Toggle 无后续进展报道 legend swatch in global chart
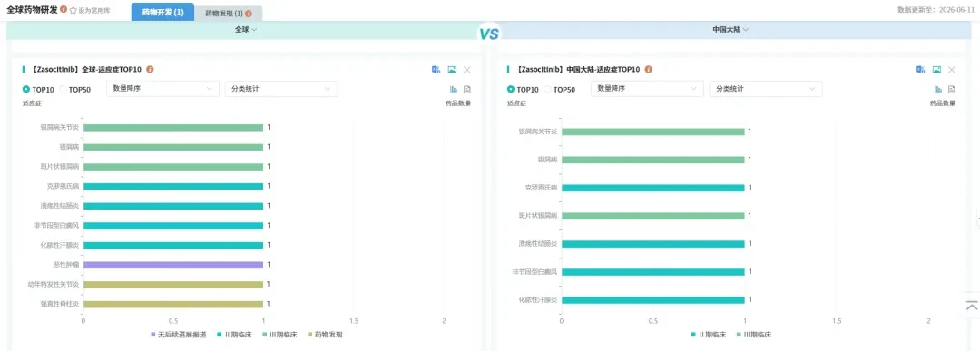The height and width of the screenshot is (351, 980). 153,335
